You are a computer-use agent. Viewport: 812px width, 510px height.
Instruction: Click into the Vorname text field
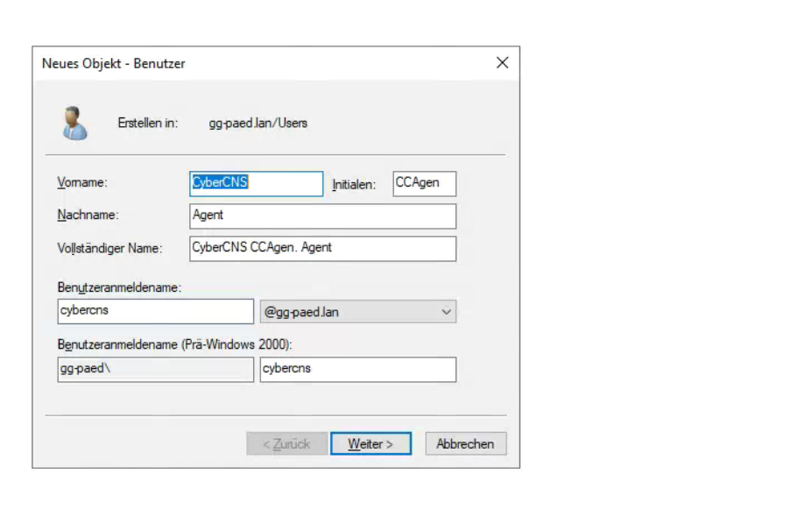[256, 184]
